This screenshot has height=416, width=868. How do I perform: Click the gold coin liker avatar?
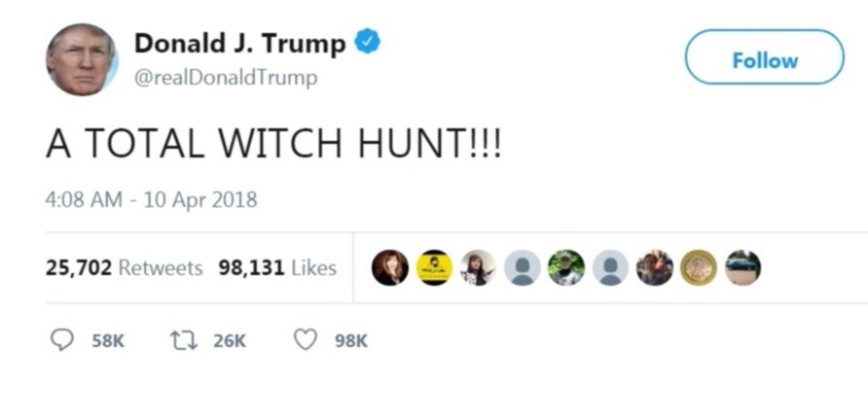[x=699, y=267]
